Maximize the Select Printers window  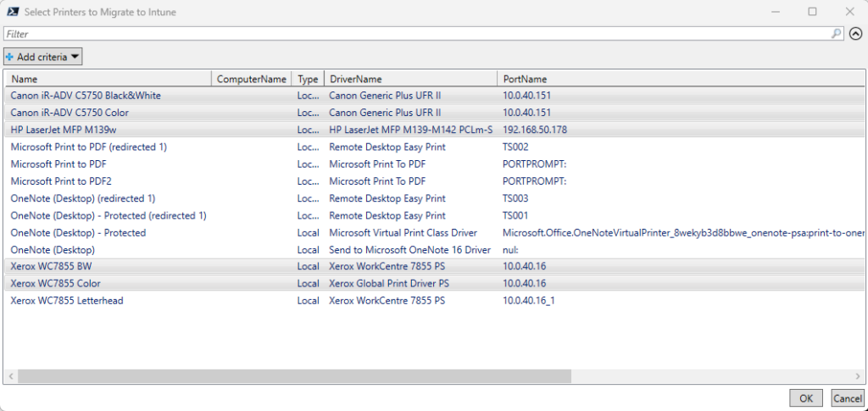(x=812, y=12)
